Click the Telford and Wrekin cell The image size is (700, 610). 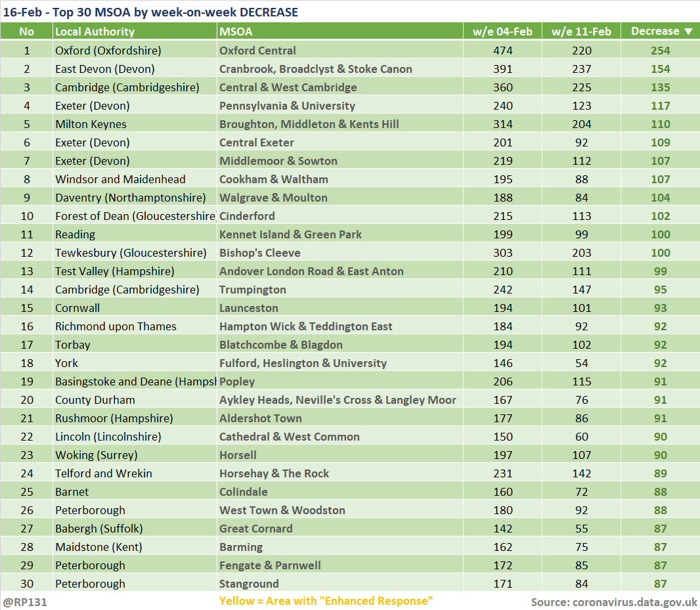click(x=103, y=473)
